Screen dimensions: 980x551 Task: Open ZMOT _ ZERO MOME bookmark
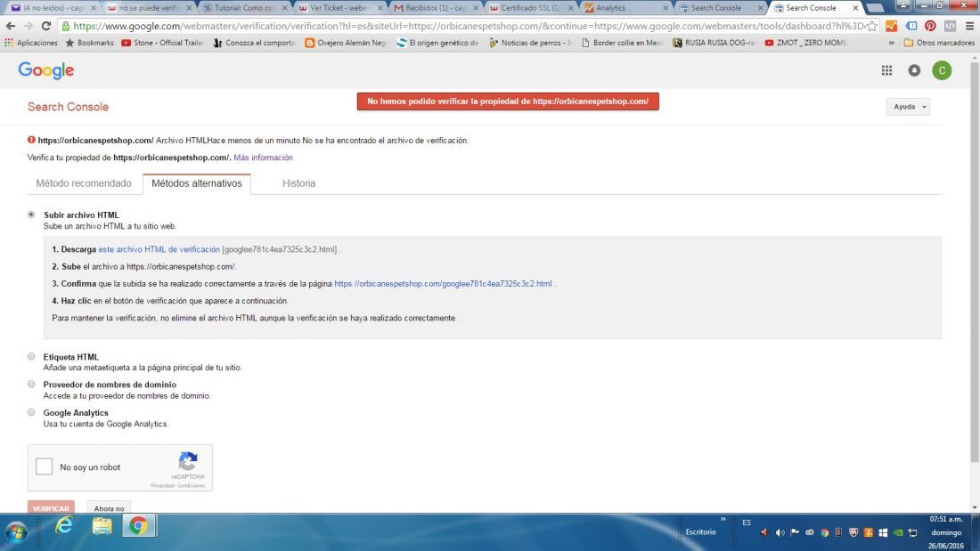[805, 43]
